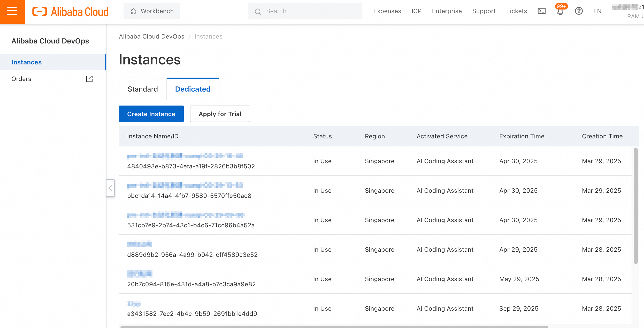This screenshot has height=328, width=644.
Task: Open the notifications bell
Action: pos(560,11)
